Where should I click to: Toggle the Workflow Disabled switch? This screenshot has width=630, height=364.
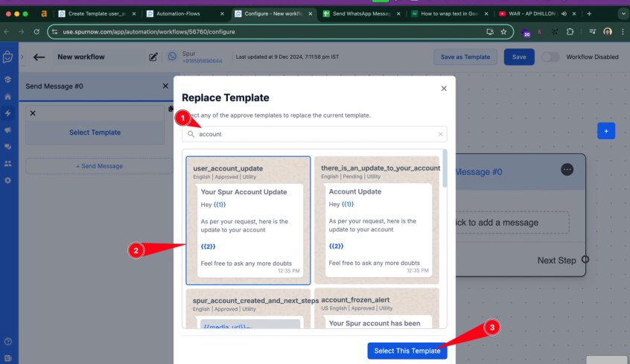(x=550, y=57)
